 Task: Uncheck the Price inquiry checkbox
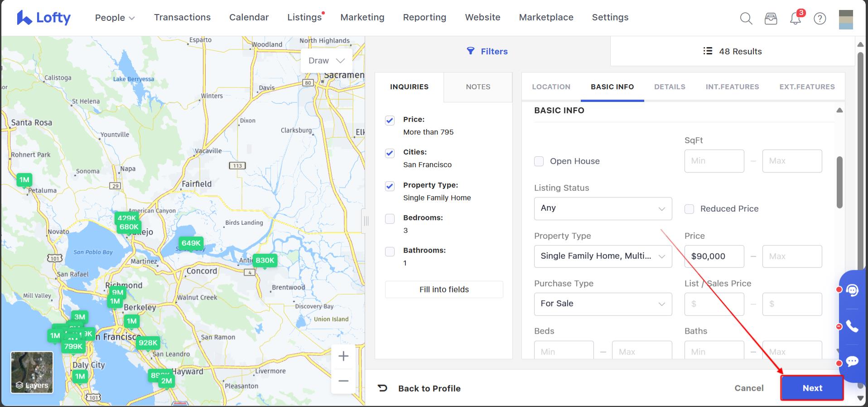click(x=390, y=121)
